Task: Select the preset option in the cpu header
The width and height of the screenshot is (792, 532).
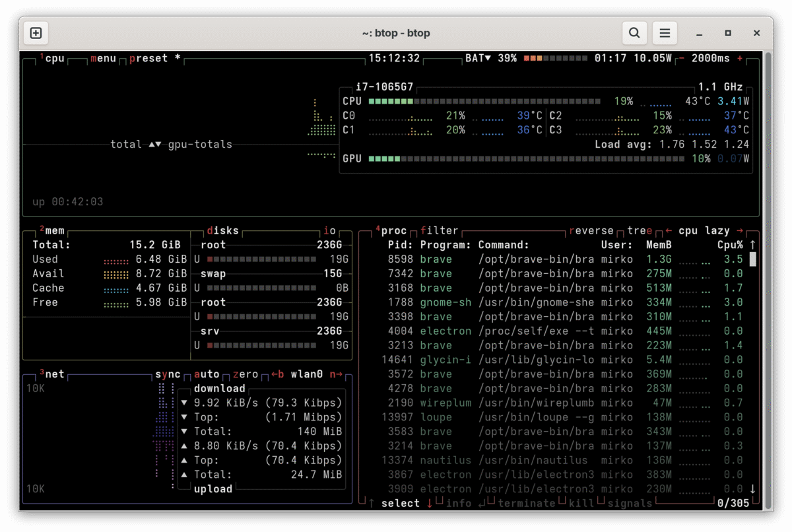Action: coord(148,58)
